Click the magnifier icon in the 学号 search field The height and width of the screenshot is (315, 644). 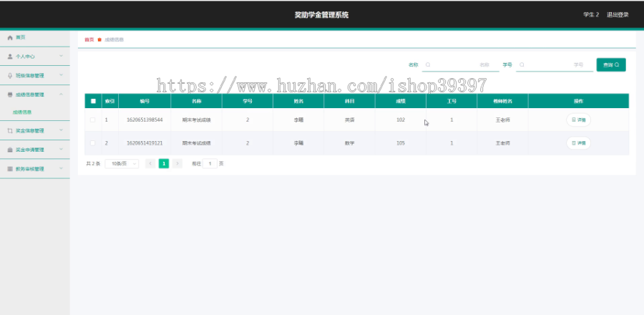(x=522, y=65)
